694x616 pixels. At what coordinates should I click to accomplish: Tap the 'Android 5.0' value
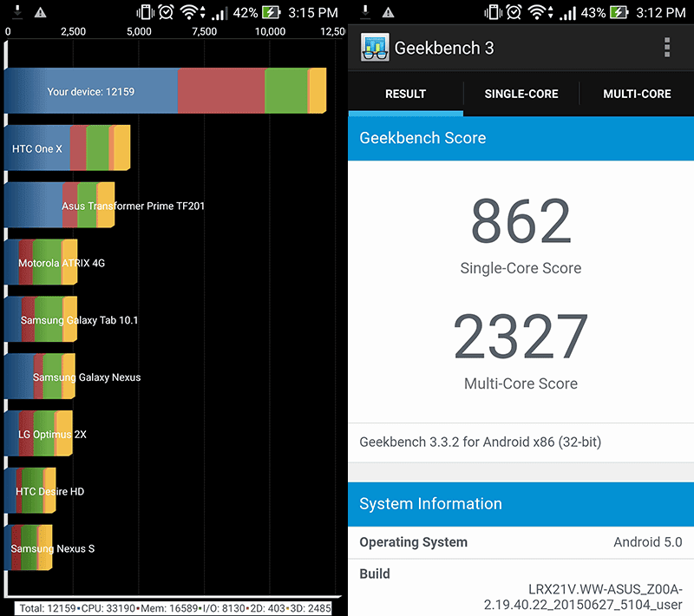click(647, 542)
